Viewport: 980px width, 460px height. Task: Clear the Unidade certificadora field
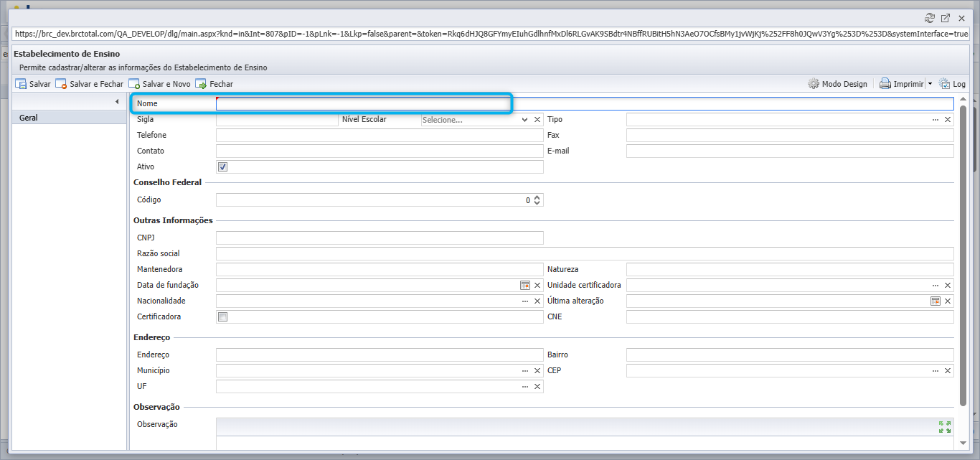[948, 285]
